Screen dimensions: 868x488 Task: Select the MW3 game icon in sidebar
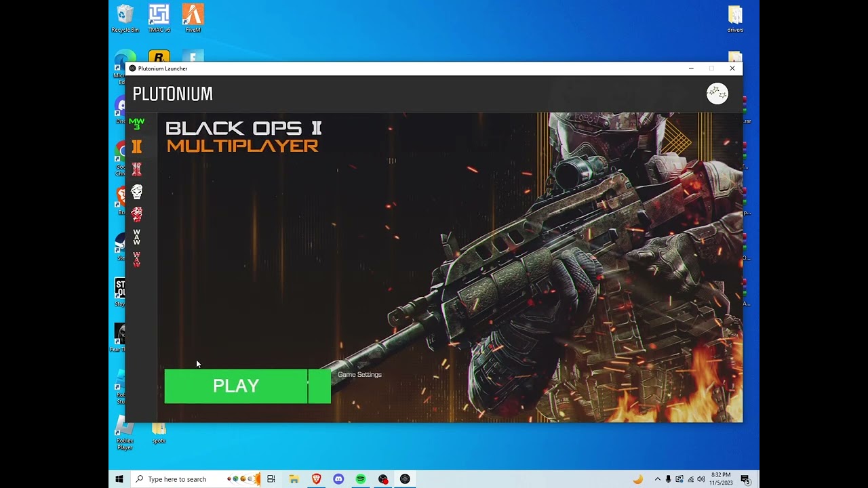click(136, 124)
